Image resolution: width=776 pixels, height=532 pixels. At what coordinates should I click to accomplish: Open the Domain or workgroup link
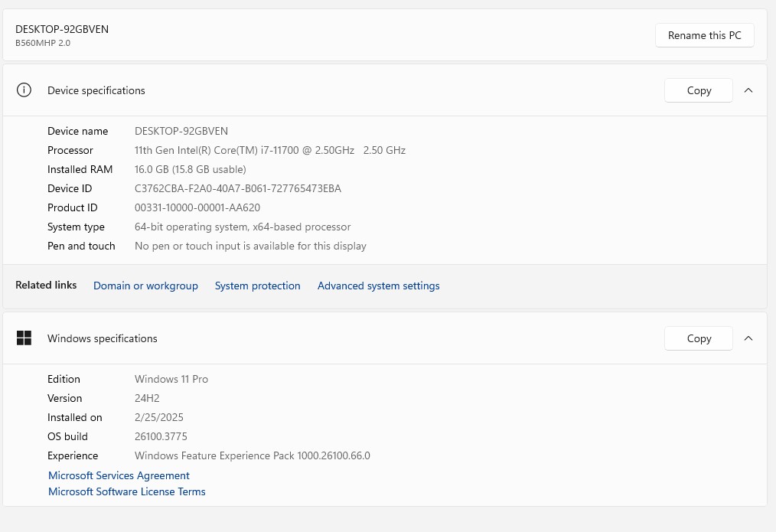[145, 286]
